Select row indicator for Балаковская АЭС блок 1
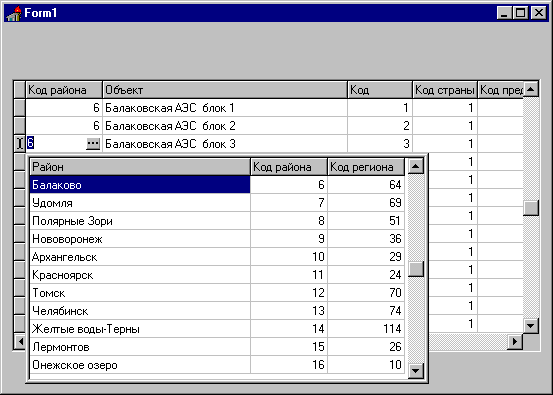553x395 pixels. click(20, 108)
